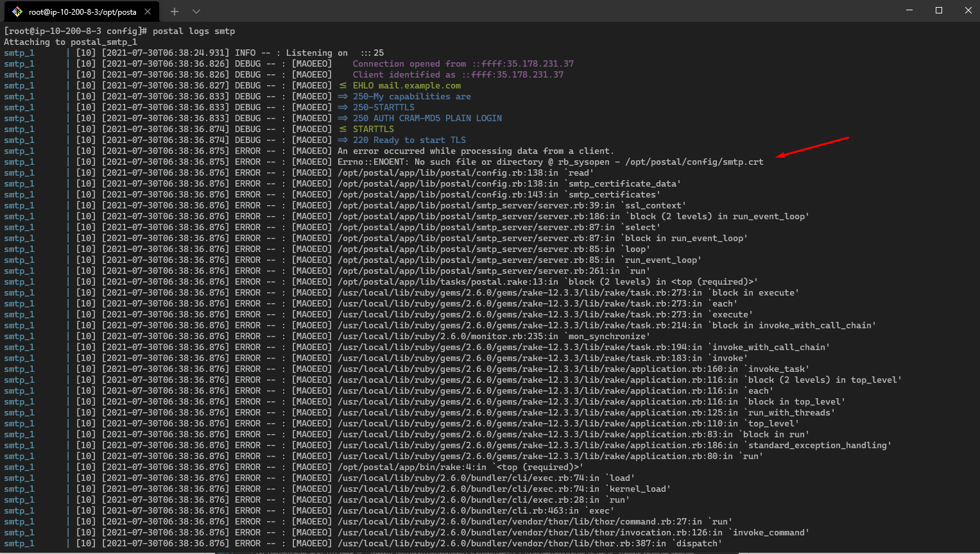Click the task.rb:183:in `invoke' line
980x554 pixels.
tap(543, 358)
